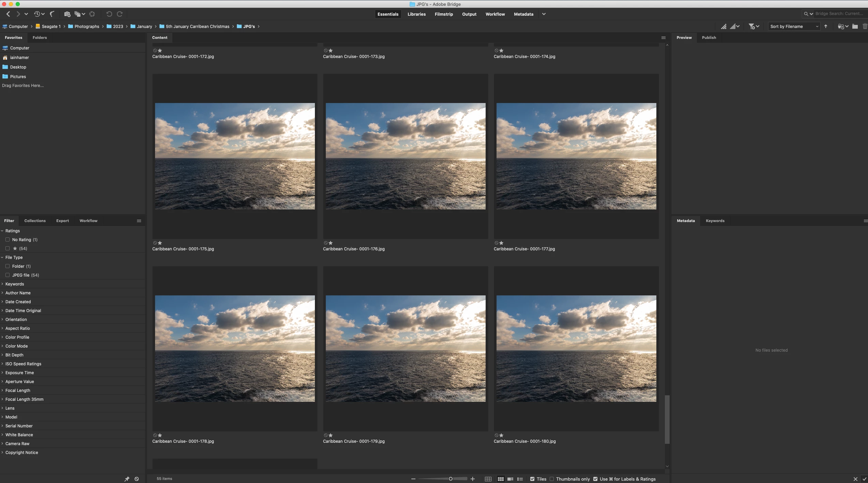
Task: Rotate image 90° counterclockwise
Action: pyautogui.click(x=109, y=14)
